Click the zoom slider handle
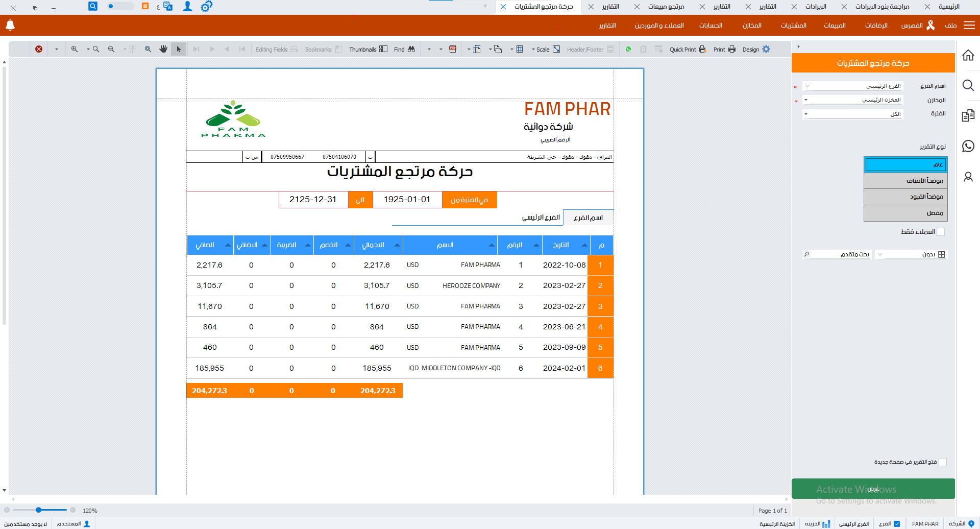Image resolution: width=980 pixels, height=529 pixels. (x=38, y=510)
